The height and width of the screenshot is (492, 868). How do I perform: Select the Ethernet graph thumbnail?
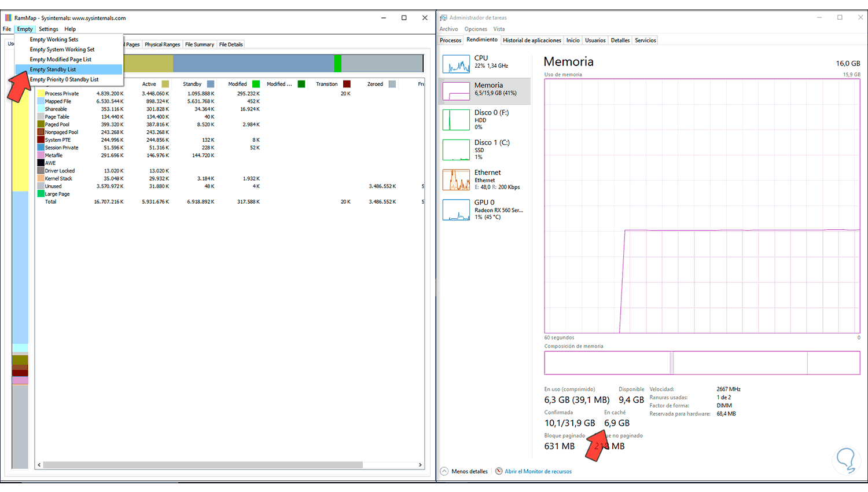pyautogui.click(x=456, y=180)
